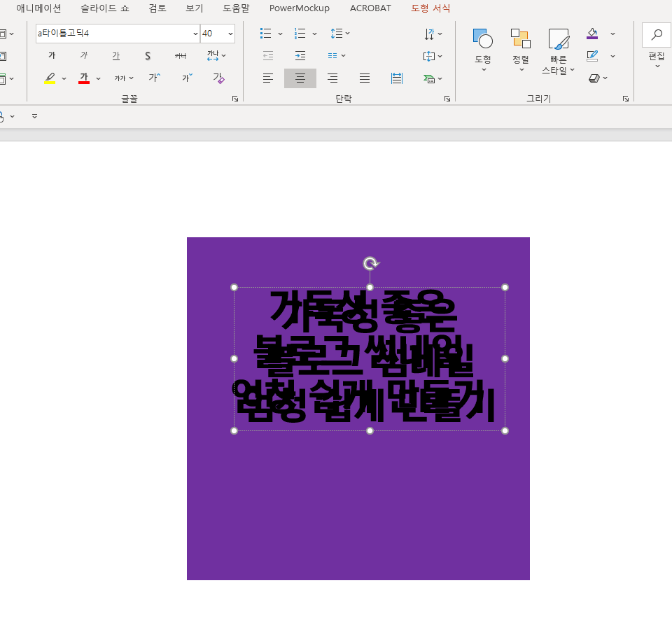672x639 pixels.
Task: Open highlight color dropdown arrow
Action: pyautogui.click(x=64, y=78)
